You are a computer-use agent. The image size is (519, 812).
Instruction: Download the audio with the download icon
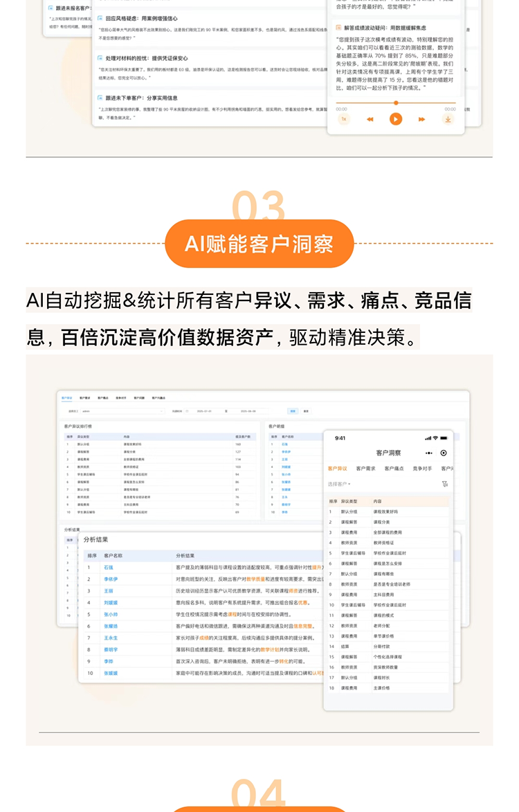[448, 119]
